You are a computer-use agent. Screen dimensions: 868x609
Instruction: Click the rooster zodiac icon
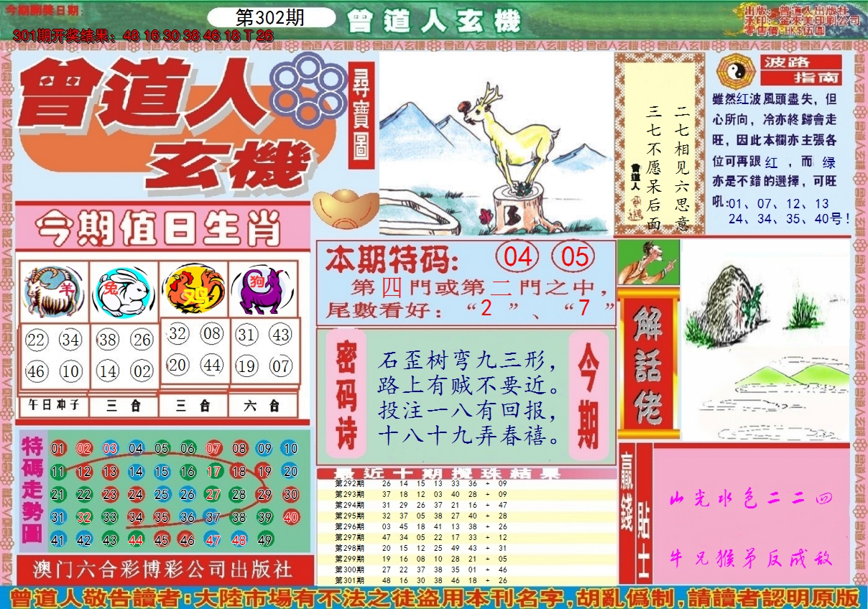(x=194, y=290)
